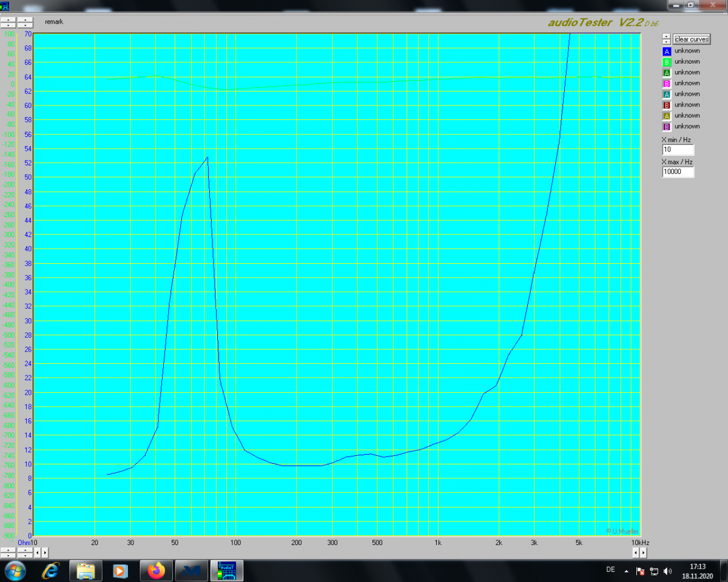Click the clear curves button
This screenshot has height=582, width=728.
691,39
